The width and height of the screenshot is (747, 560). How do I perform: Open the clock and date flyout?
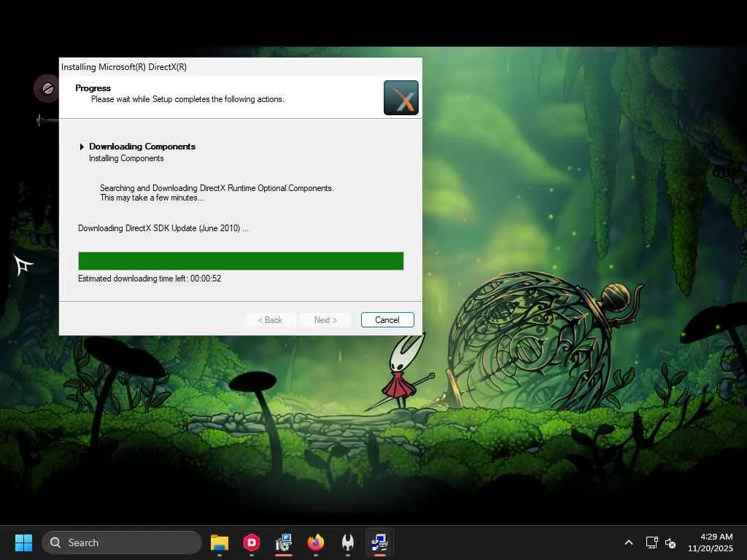[711, 542]
